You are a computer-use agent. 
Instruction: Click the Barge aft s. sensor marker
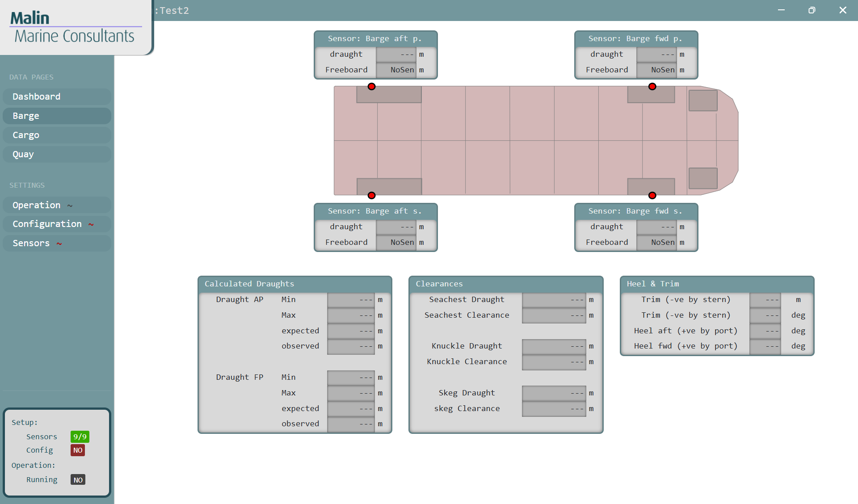point(371,195)
